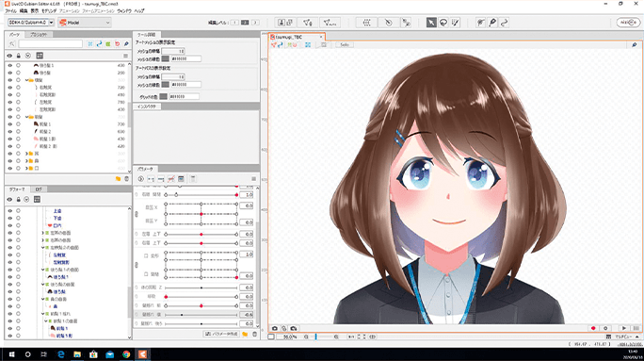644x361 pixels.
Task: Open the Parameter panel hamburger menu
Action: (253, 179)
